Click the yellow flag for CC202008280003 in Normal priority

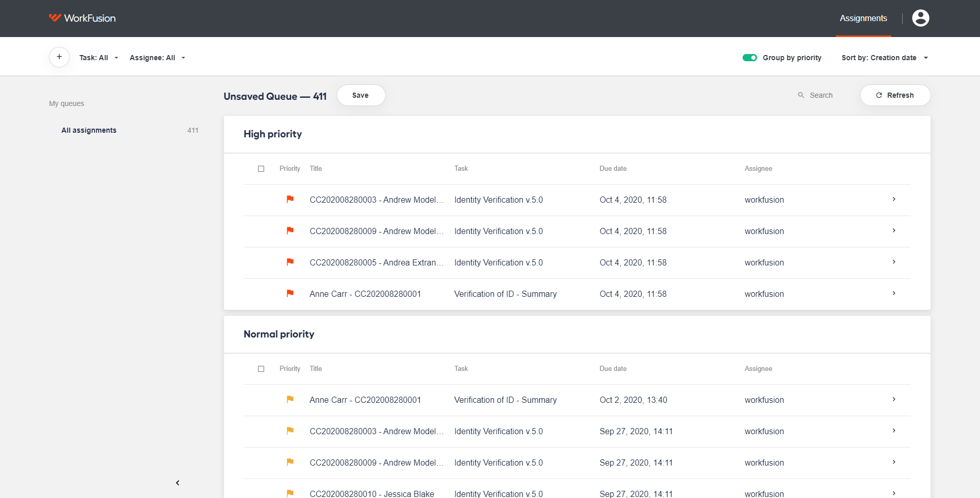click(x=290, y=431)
